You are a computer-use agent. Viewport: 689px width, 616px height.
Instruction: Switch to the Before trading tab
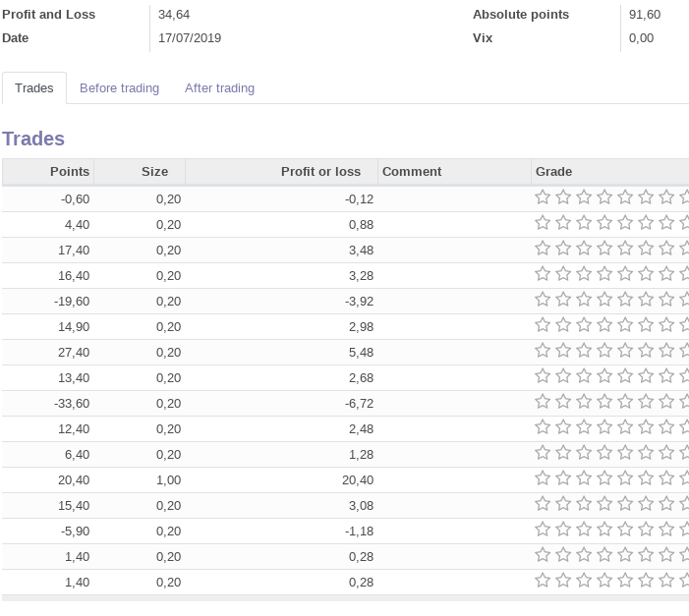click(119, 88)
